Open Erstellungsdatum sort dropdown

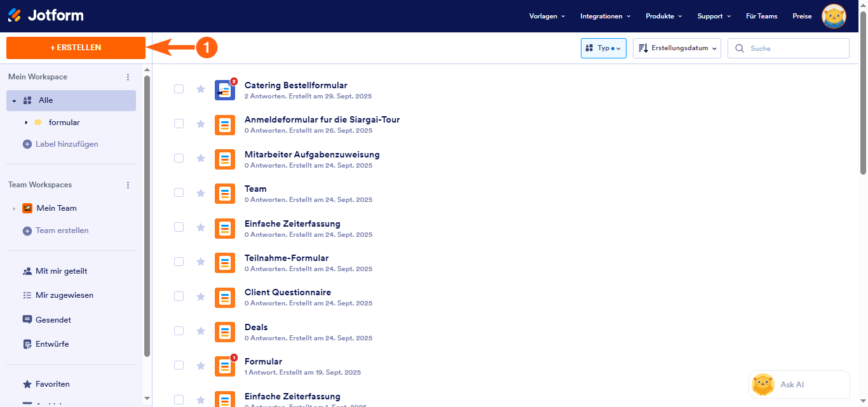click(677, 48)
